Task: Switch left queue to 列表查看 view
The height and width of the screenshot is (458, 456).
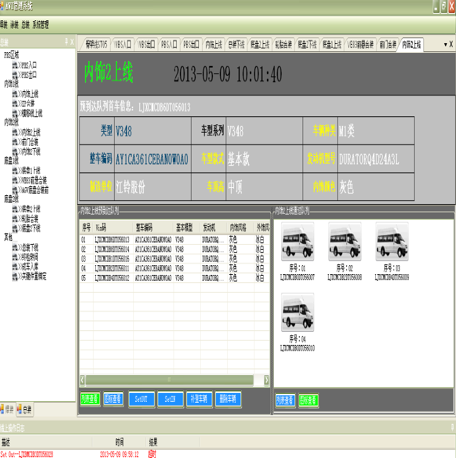Action: 90,399
